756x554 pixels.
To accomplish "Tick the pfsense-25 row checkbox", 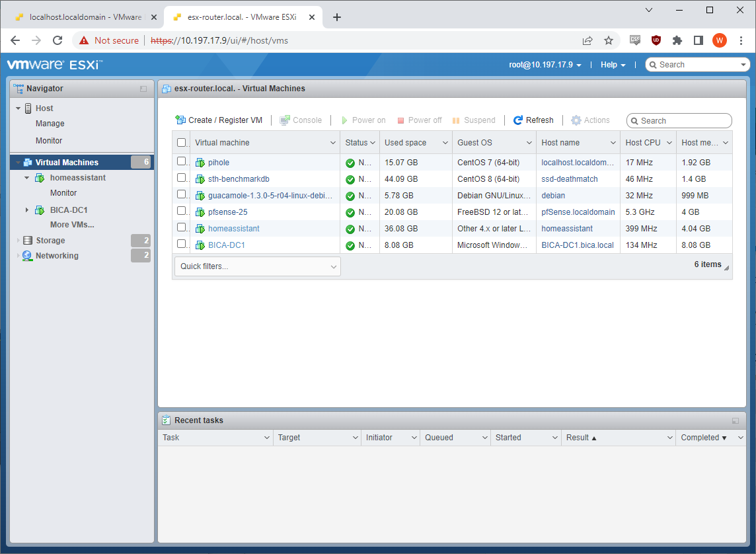I will pyautogui.click(x=182, y=212).
